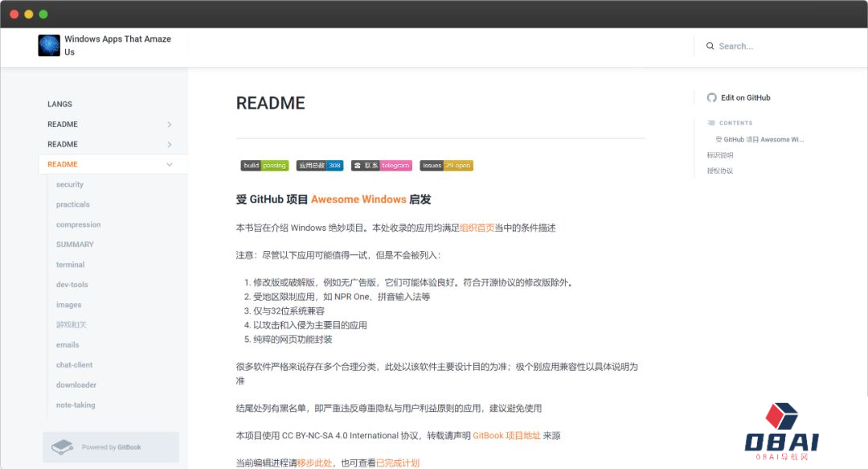Open the compression sidebar page
Screen dimensions: 868x469
coord(78,224)
